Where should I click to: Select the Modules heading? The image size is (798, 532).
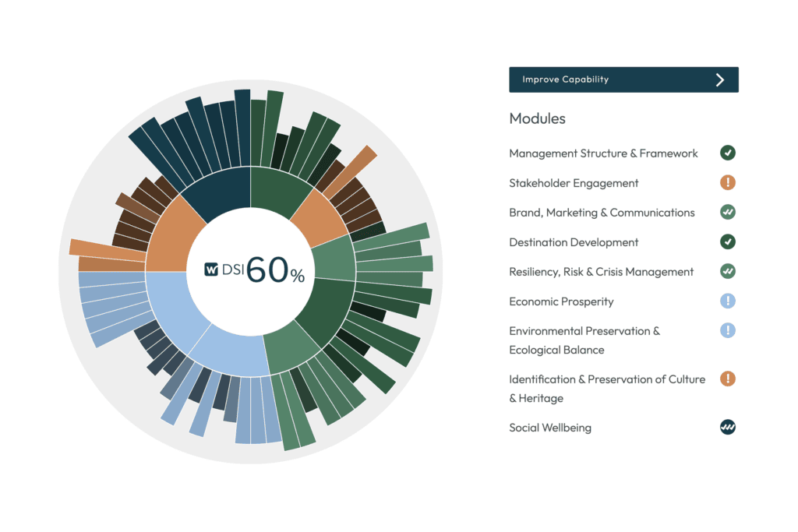click(x=536, y=118)
